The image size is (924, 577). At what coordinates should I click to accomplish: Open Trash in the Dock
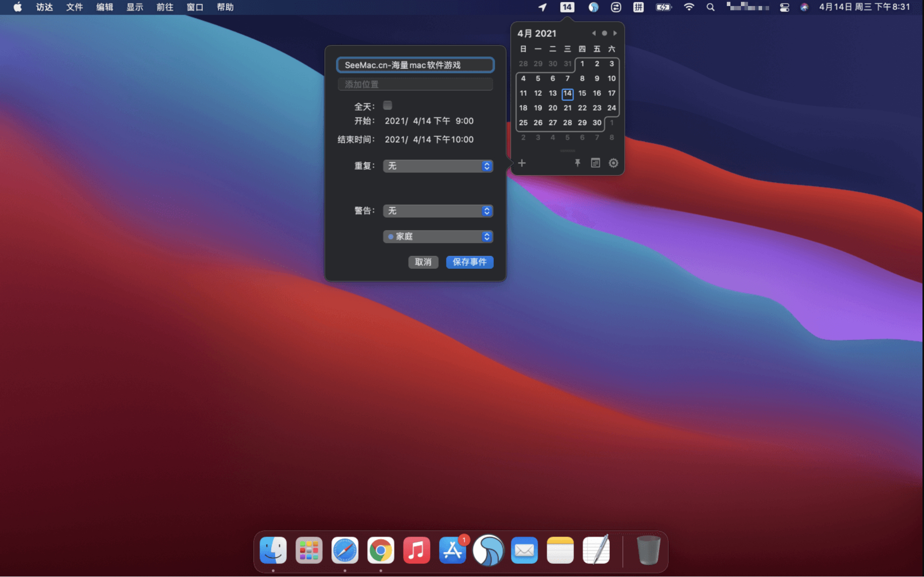click(648, 550)
